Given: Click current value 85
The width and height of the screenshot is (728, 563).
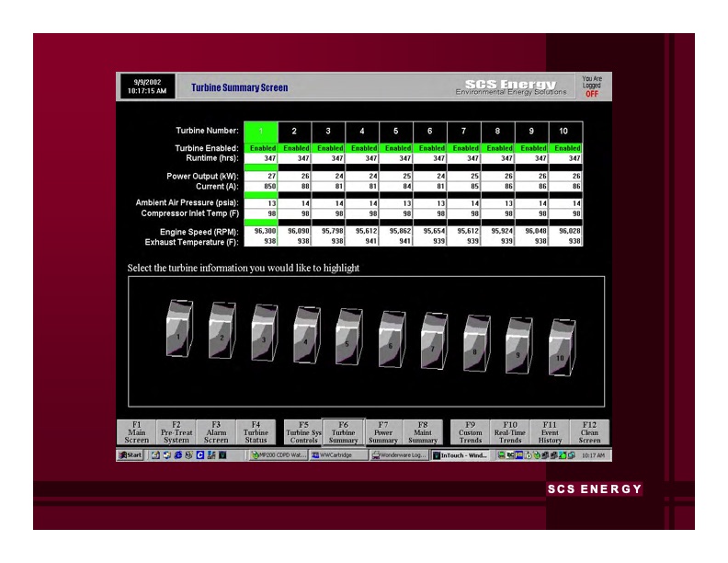Looking at the screenshot, I should coord(464,186).
